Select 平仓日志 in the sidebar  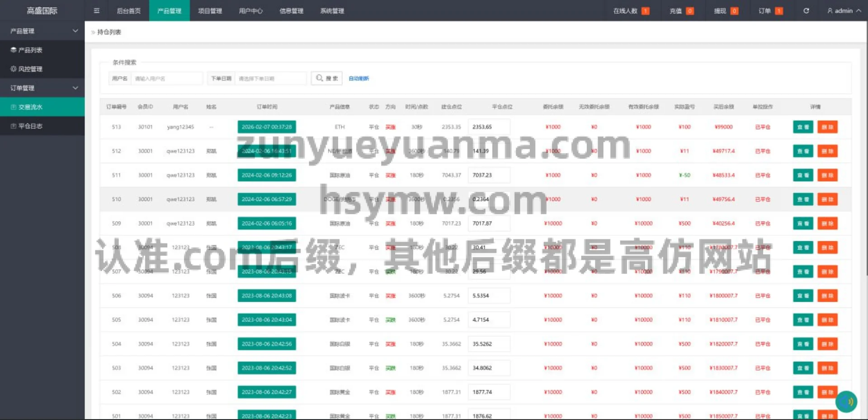[30, 126]
